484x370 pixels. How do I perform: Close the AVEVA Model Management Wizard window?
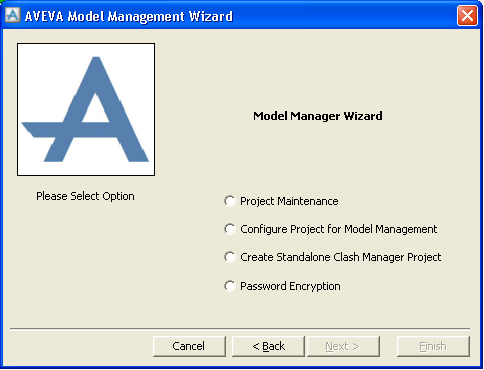coord(467,16)
